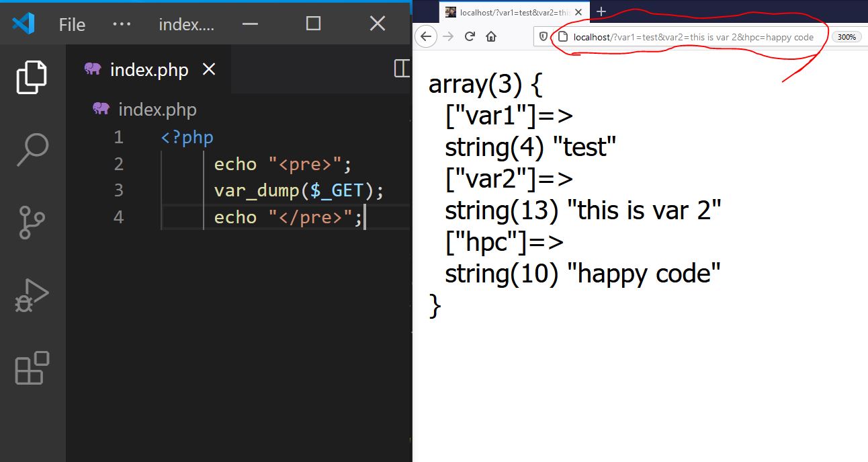Screen dimensions: 868x462
Task: Click line number 1 in the gutter
Action: [x=119, y=138]
